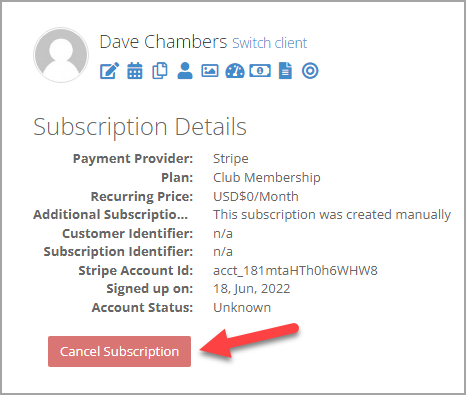Open the client profile person icon
Viewport: 466px width, 395px height.
[185, 71]
